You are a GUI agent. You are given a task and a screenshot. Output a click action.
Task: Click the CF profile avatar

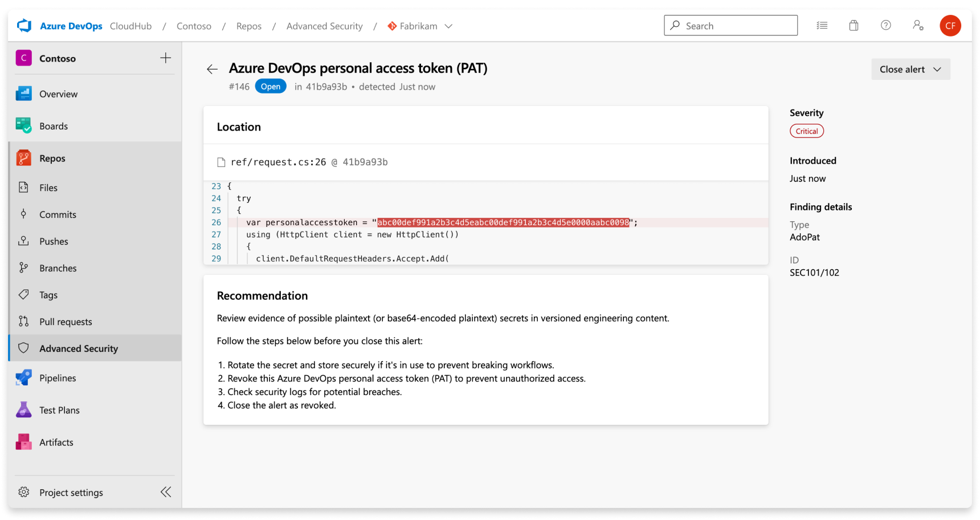tap(950, 26)
